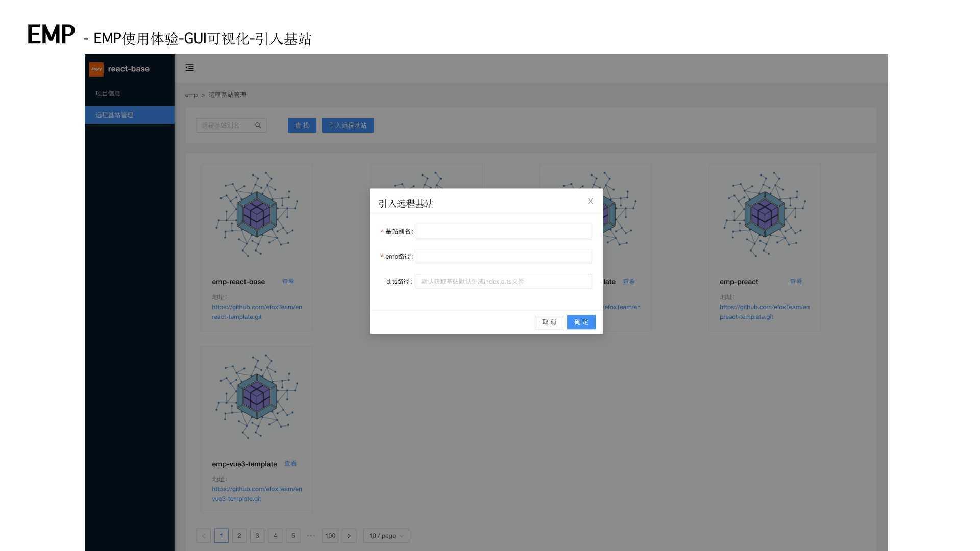Click the Joyy logo in the sidebar header
The image size is (980, 551).
[96, 69]
